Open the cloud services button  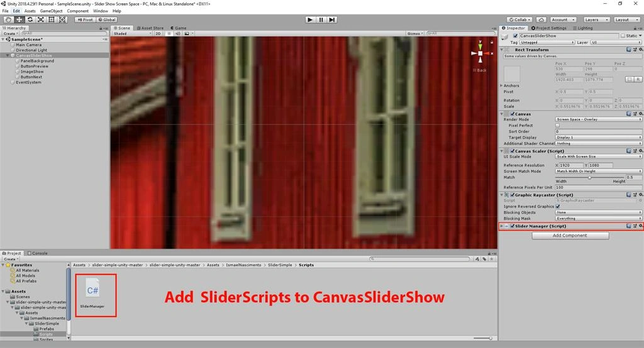pyautogui.click(x=541, y=19)
